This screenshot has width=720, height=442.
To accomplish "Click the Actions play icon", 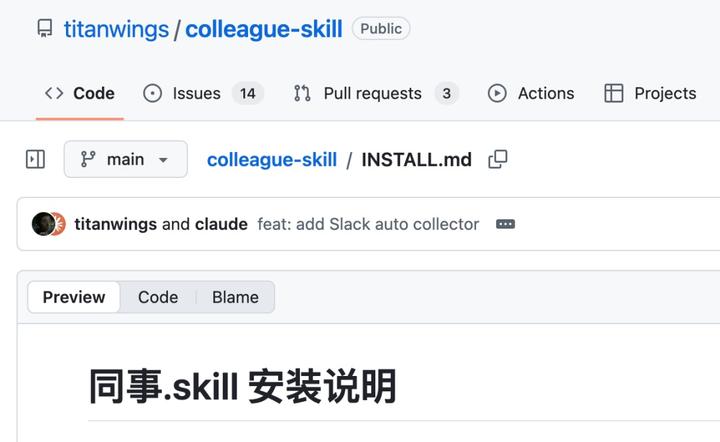I will [497, 93].
